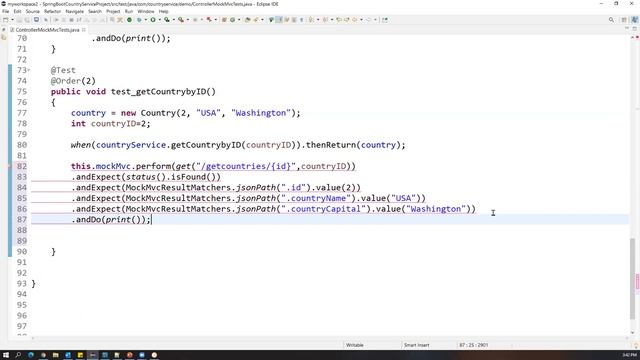Screen dimensions: 640x360
Task: Click the Last Edit Location icon
Action: tap(339, 20)
